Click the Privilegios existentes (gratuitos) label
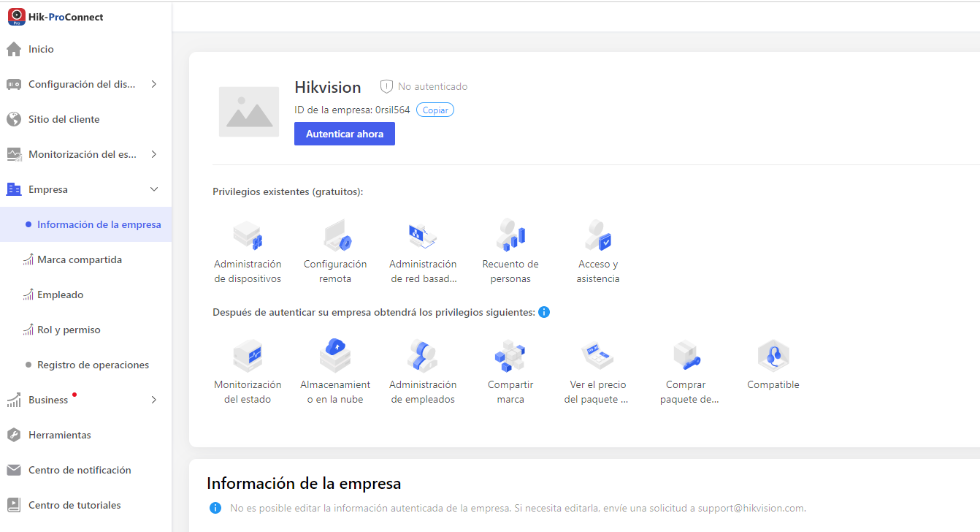980x532 pixels. pyautogui.click(x=288, y=191)
